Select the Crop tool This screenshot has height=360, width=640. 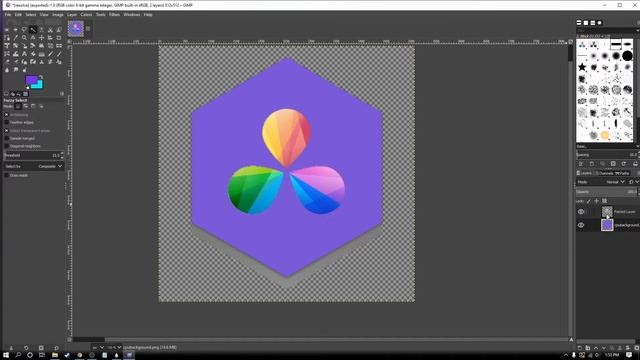[59, 38]
